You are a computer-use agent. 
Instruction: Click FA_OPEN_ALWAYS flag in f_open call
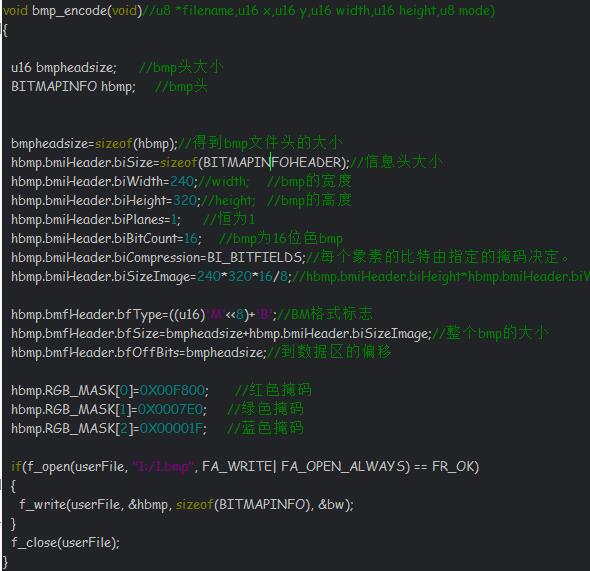coord(343,466)
